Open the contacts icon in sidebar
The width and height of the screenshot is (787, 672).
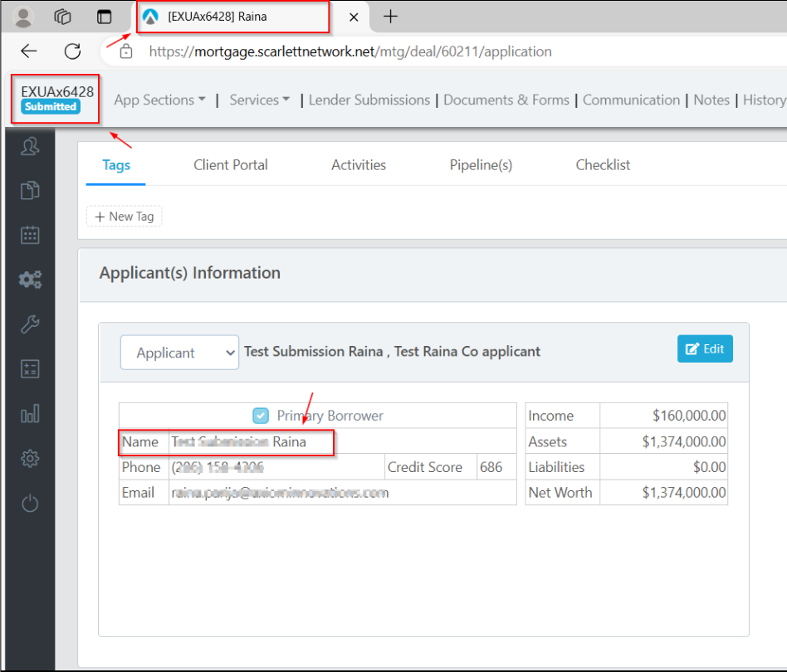point(30,147)
